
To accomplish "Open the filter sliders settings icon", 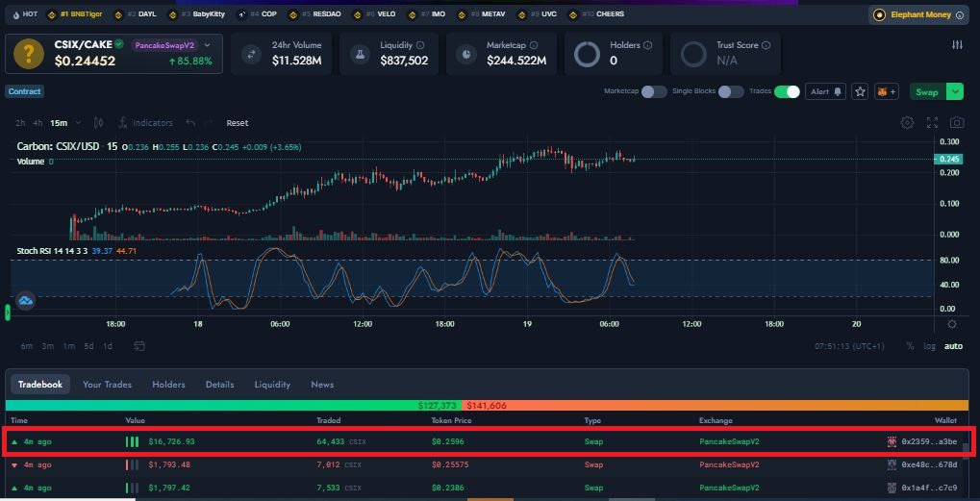I will 957,45.
